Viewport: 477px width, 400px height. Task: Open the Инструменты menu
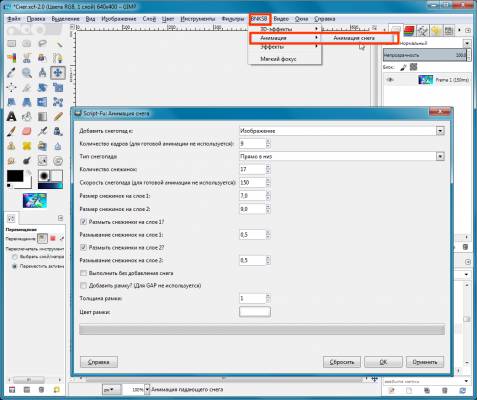click(198, 19)
